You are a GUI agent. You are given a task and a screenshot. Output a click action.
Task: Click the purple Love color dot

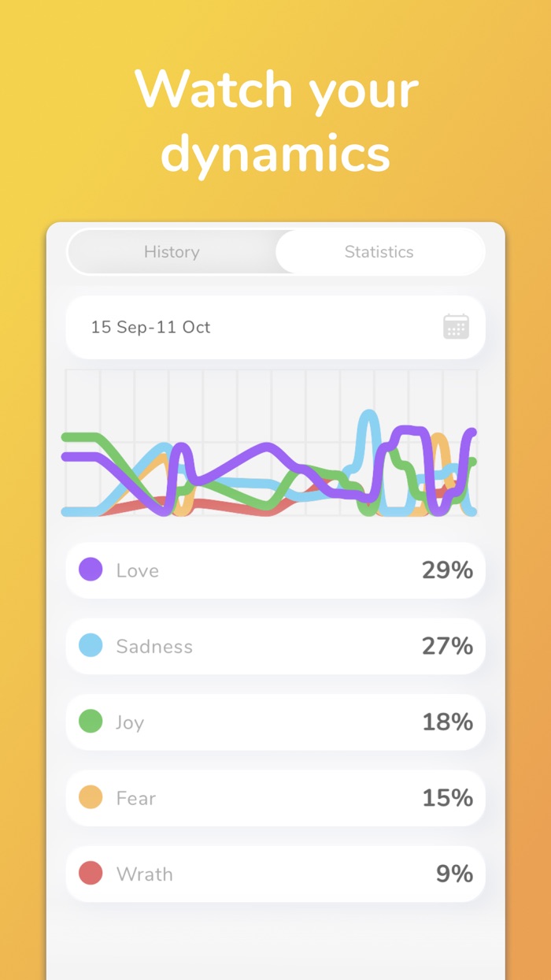91,570
